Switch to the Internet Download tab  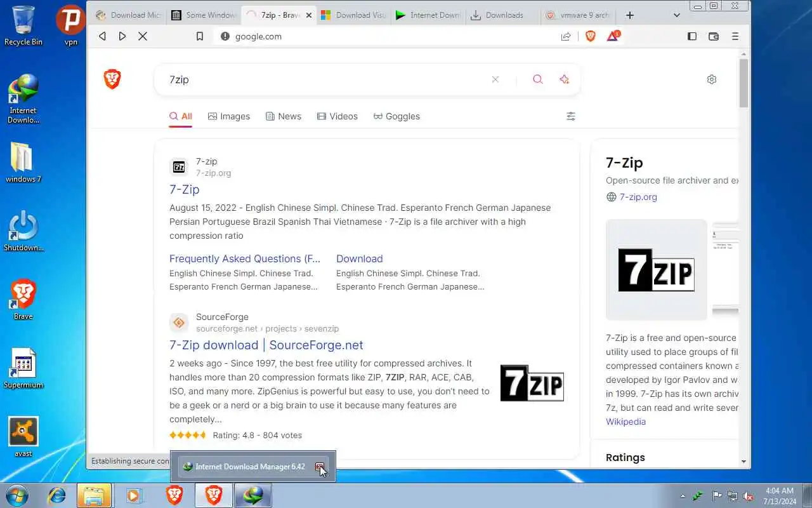point(428,15)
